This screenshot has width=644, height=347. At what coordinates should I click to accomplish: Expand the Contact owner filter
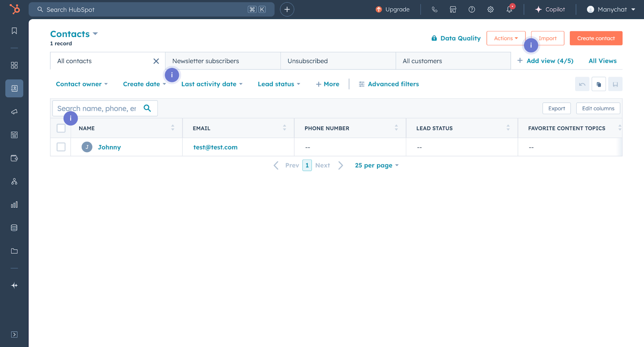click(82, 84)
